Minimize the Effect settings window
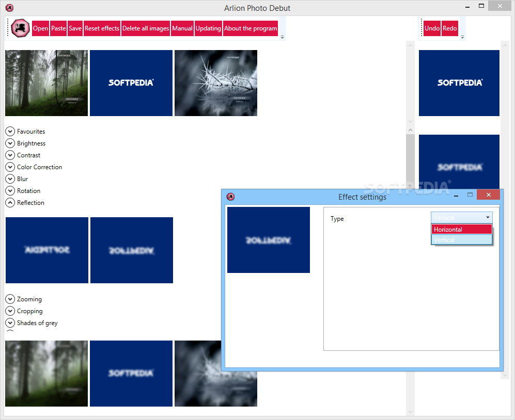The image size is (515, 420). coord(456,196)
